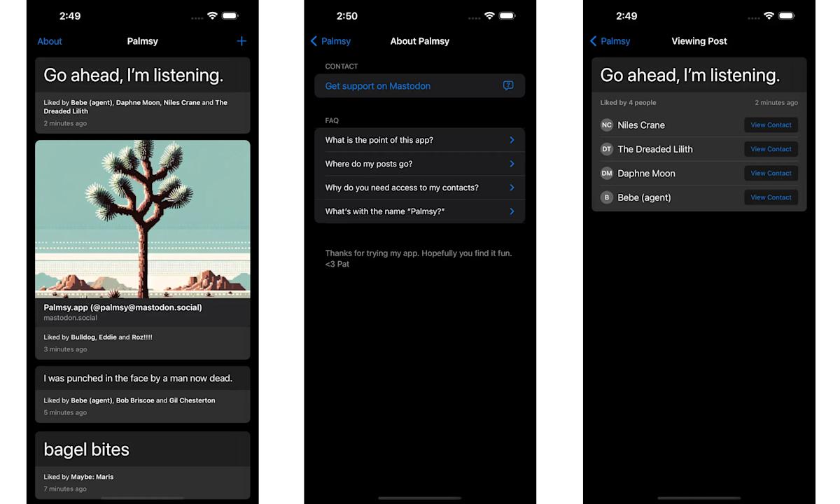Tap the back chevron on Viewing Post screen
840x504 pixels.
tap(593, 41)
